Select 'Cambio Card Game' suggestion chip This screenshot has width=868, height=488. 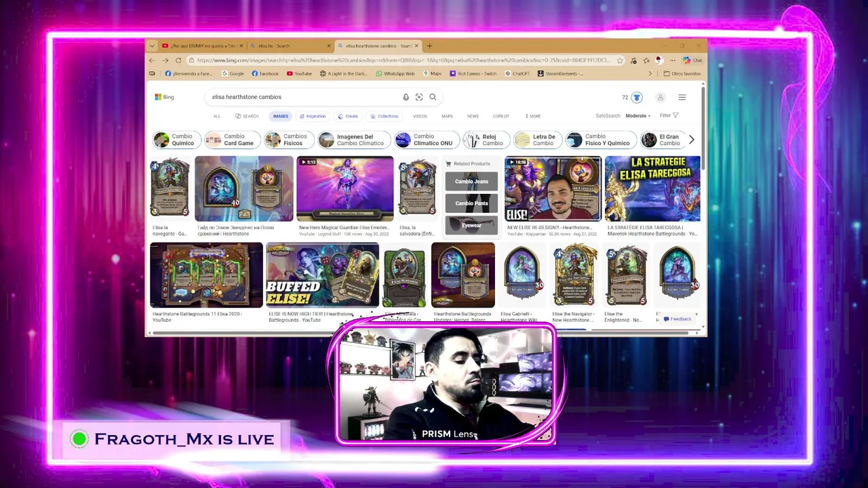pos(231,140)
